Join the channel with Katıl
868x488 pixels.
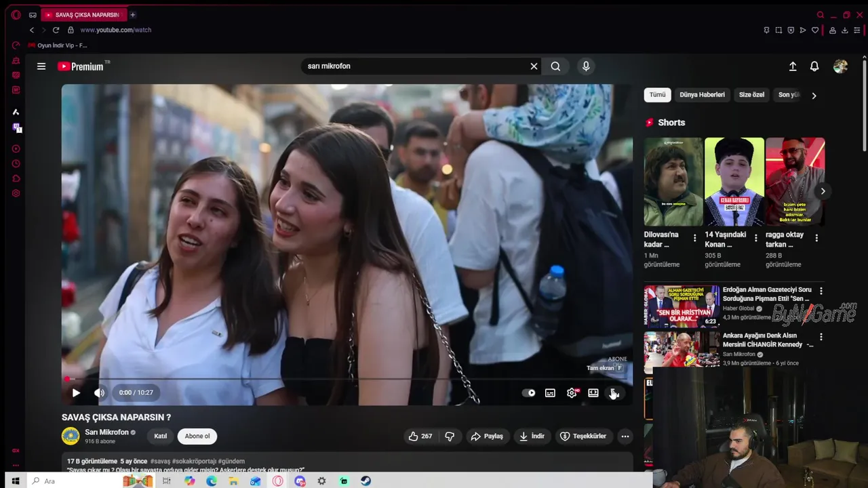161,436
